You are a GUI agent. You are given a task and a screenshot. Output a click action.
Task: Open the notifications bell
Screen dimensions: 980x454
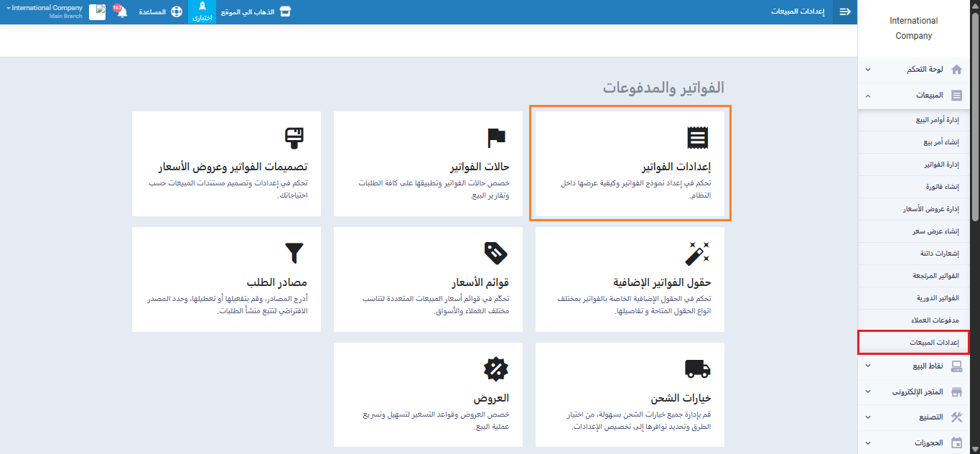pos(121,12)
